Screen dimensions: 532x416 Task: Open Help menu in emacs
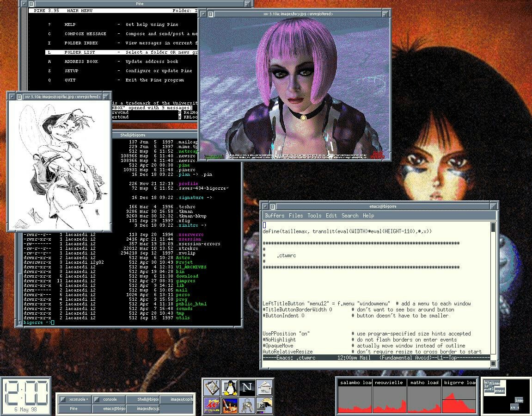(x=368, y=216)
